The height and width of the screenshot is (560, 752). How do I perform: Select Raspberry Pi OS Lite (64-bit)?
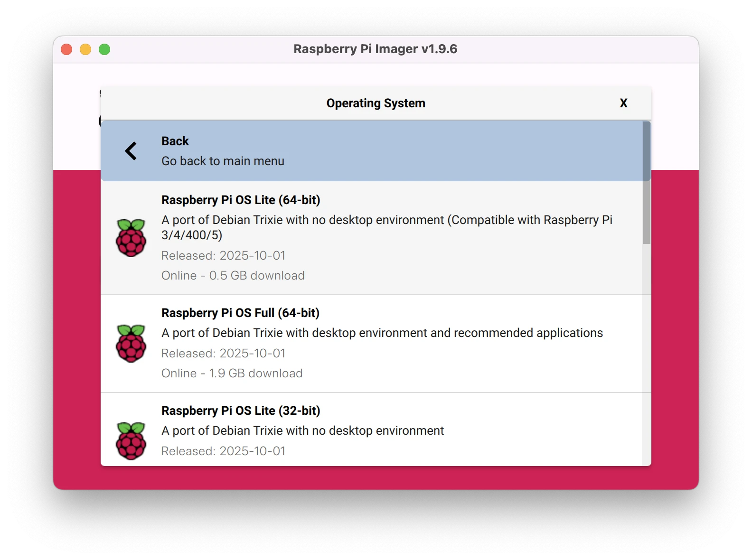coord(371,238)
